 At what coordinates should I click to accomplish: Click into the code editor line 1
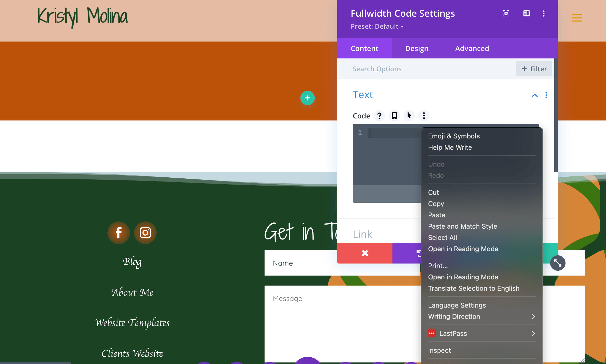coord(395,133)
